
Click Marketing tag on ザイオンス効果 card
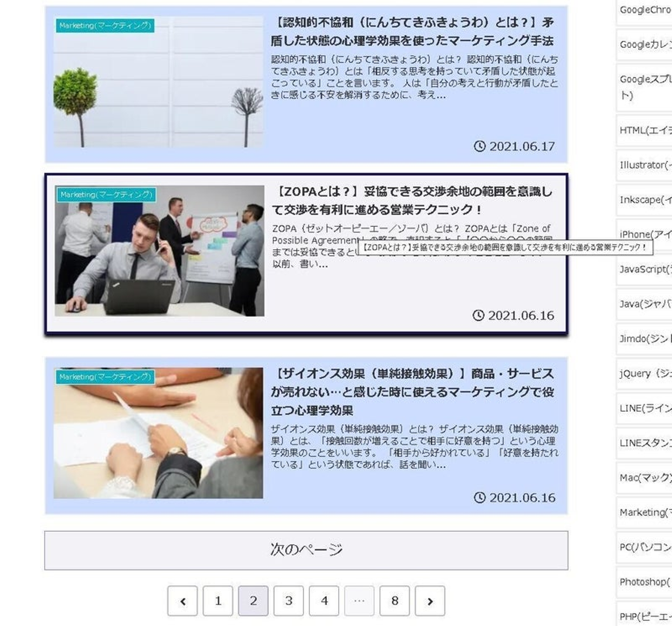point(105,377)
